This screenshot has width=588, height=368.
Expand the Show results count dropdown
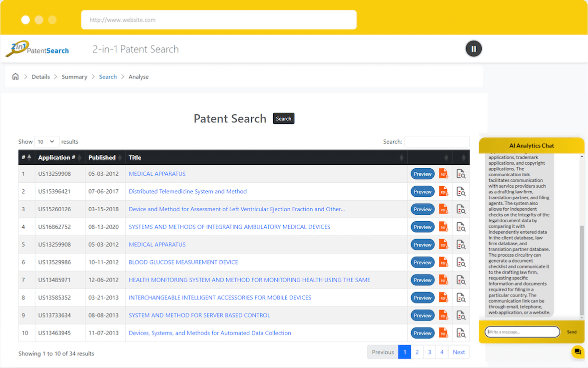click(46, 142)
